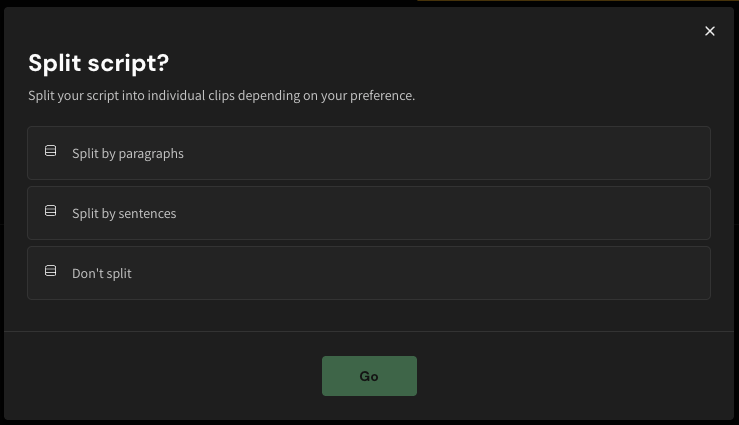Click empty right side of Split by sentences row
Image resolution: width=739 pixels, height=425 pixels.
(x=600, y=213)
